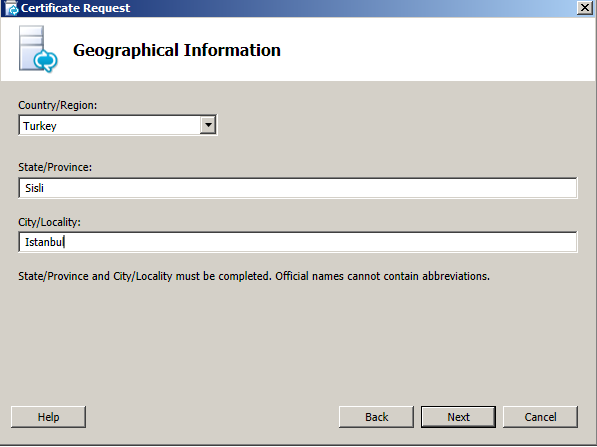Select the Turkey combo box value

(x=110, y=125)
